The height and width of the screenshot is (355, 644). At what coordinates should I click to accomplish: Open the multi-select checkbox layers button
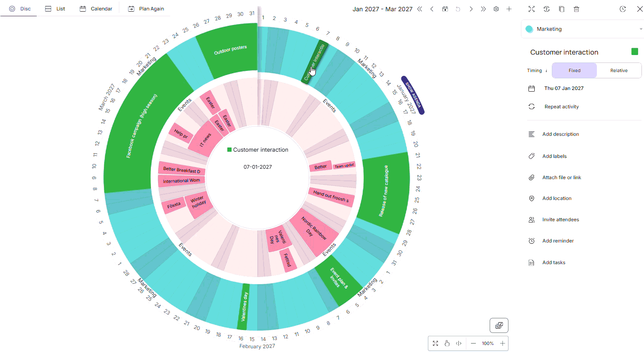click(499, 325)
